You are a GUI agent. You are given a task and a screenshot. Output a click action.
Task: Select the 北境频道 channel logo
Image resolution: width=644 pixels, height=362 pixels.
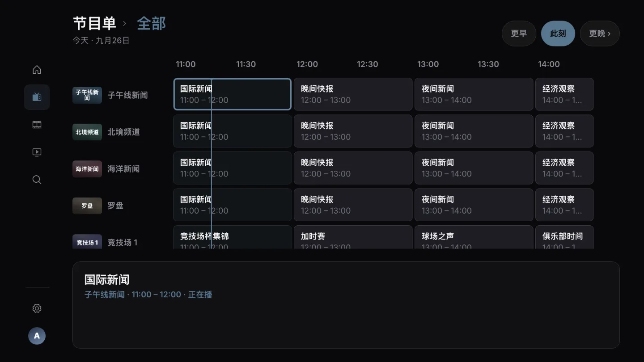87,132
